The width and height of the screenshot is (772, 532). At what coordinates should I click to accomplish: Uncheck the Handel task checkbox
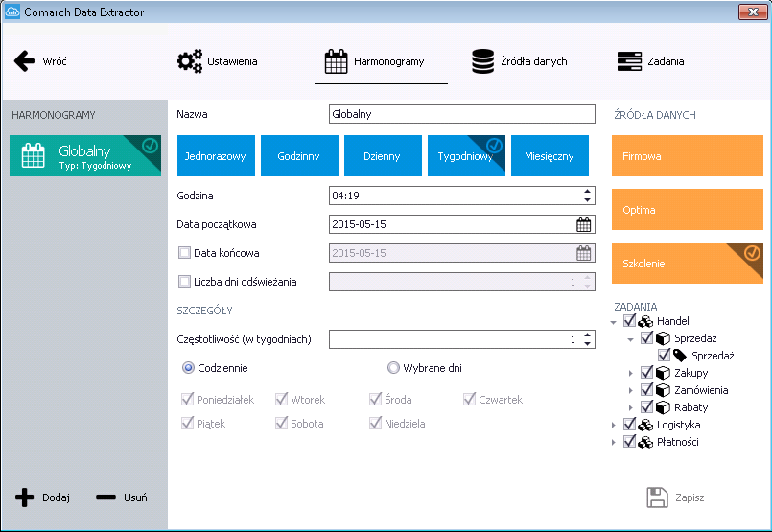click(x=629, y=321)
